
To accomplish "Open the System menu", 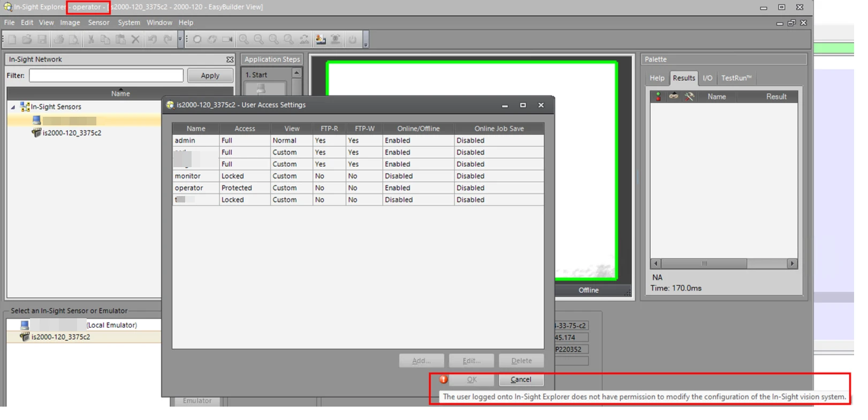I will (x=129, y=22).
